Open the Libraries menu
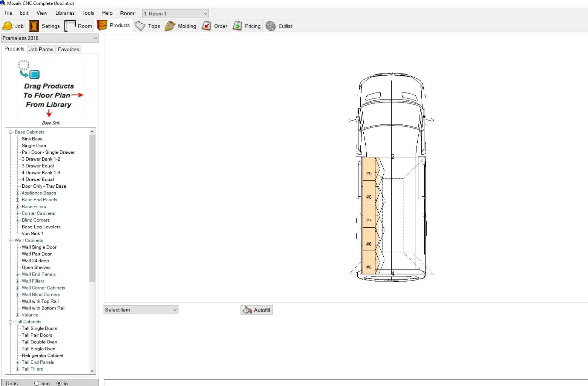The image size is (588, 386). pos(65,13)
